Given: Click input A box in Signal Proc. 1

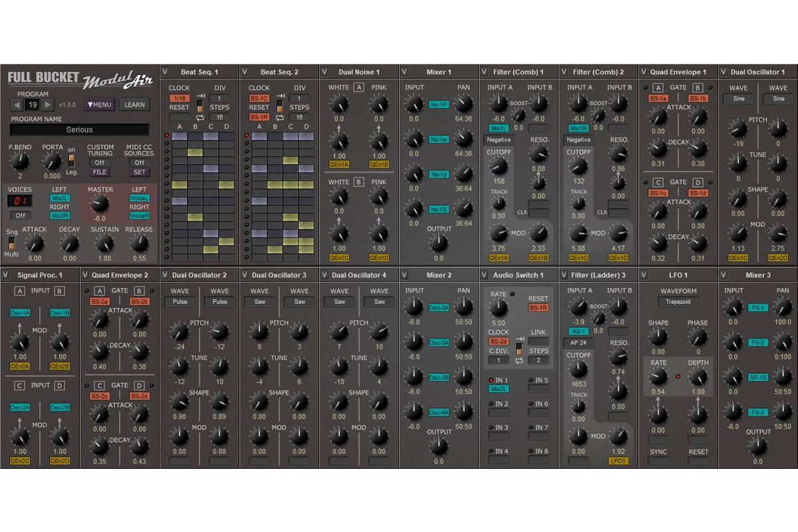Looking at the screenshot, I should click(x=20, y=291).
